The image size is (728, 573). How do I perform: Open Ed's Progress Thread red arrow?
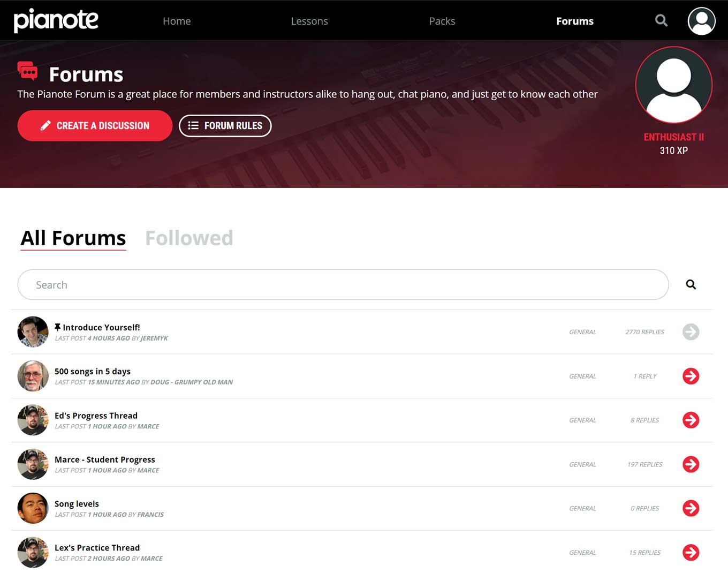click(691, 420)
